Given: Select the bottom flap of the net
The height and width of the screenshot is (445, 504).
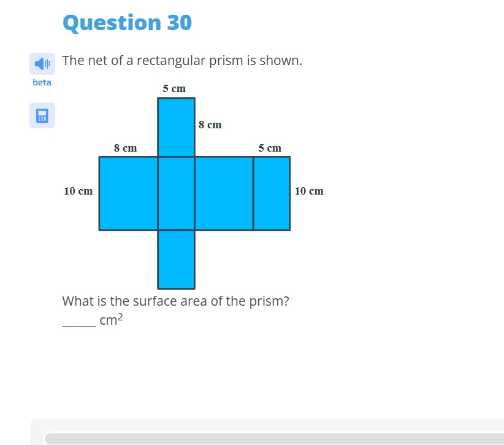Looking at the screenshot, I should pyautogui.click(x=176, y=260).
